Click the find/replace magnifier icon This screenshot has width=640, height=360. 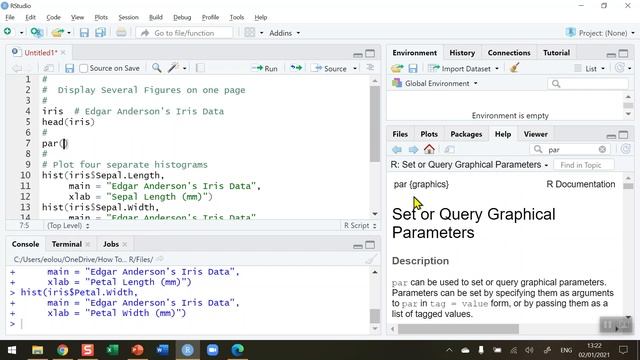pos(156,68)
